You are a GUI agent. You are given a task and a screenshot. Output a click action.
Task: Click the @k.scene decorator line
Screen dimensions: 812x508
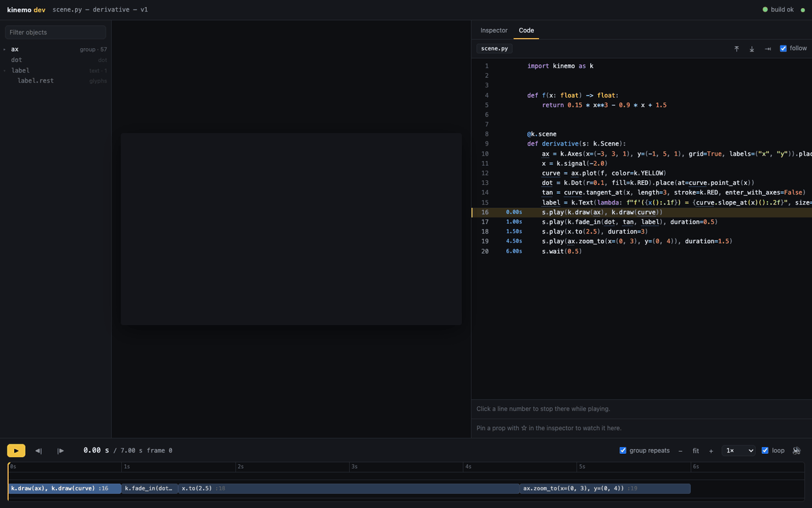[x=542, y=134]
